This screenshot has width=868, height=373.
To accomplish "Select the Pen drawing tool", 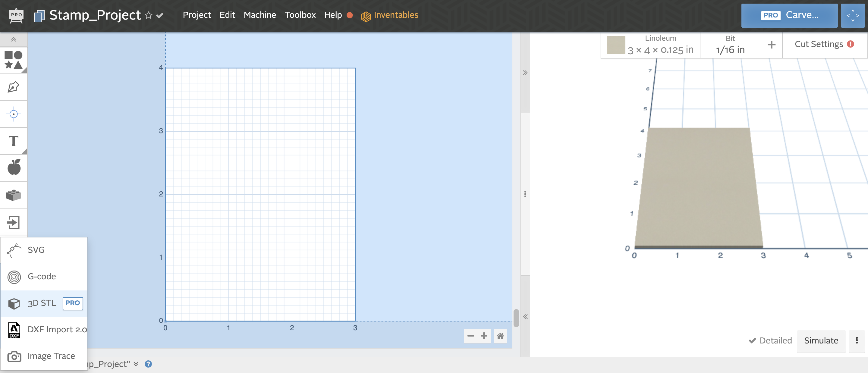I will pos(14,87).
